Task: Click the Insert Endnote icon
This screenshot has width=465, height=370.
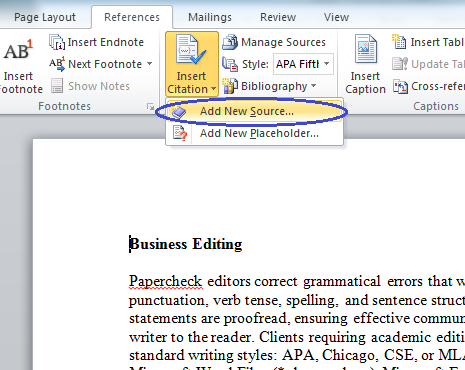Action: (x=57, y=42)
